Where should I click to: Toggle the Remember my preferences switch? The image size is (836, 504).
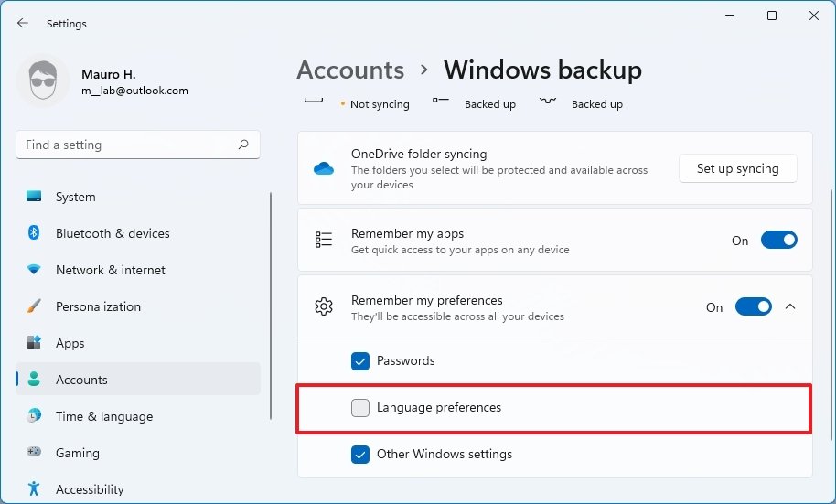pos(753,307)
